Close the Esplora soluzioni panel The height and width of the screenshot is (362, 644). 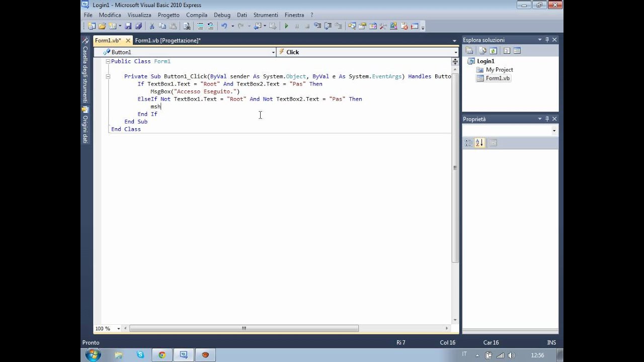tap(554, 40)
